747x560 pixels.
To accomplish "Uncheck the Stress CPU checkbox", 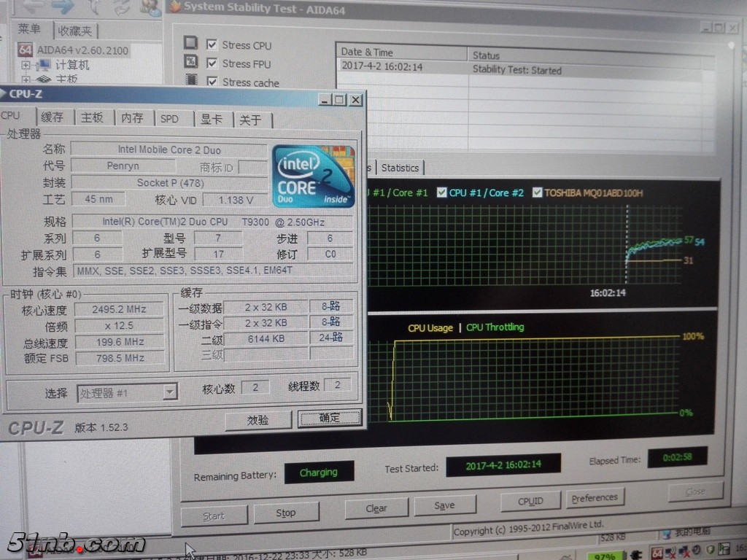I will (212, 44).
